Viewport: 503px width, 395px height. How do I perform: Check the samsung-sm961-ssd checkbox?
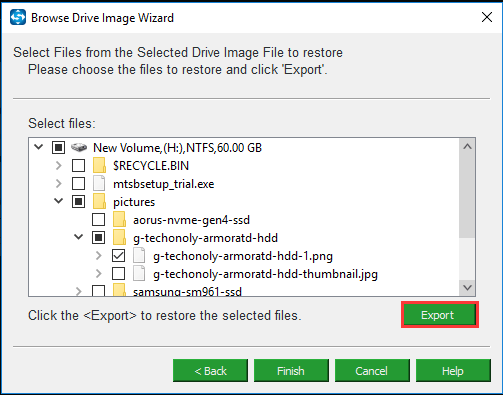click(x=98, y=290)
